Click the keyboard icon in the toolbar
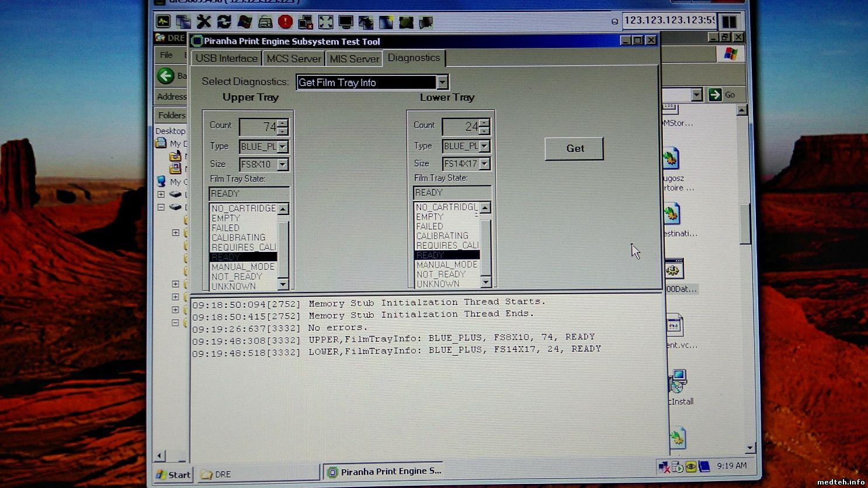 click(x=265, y=22)
